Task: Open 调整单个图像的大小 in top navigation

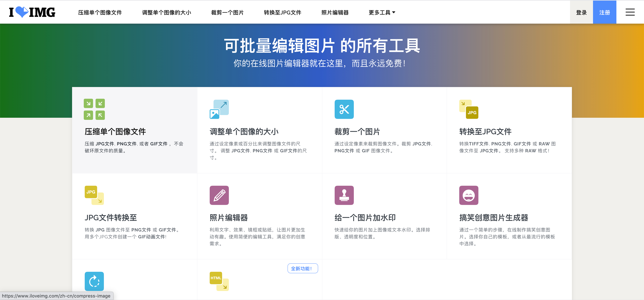Action: click(x=166, y=12)
